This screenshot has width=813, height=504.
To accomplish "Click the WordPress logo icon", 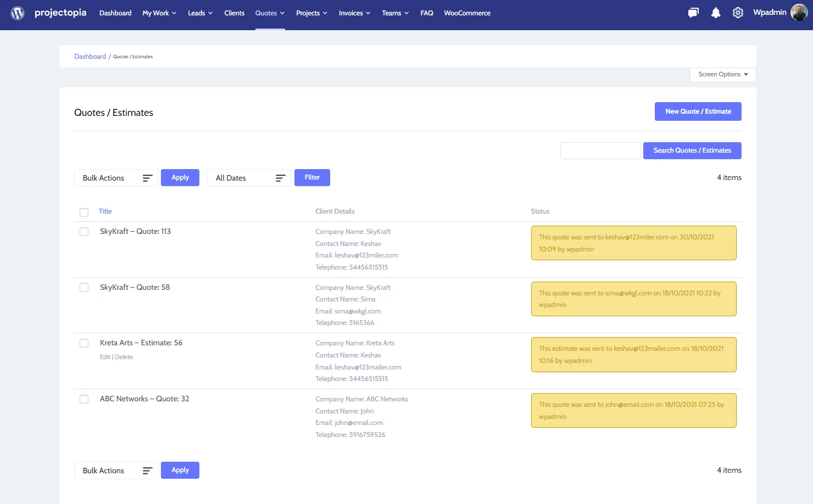I will coord(18,13).
